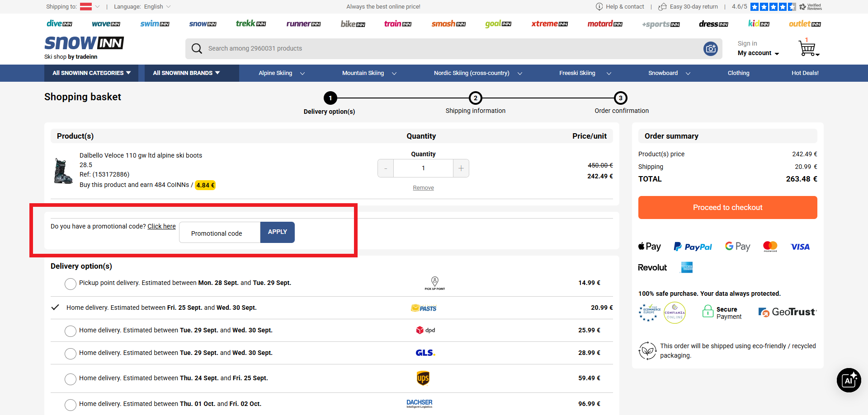Open the Clothing menu item
The image size is (868, 415).
tap(739, 73)
